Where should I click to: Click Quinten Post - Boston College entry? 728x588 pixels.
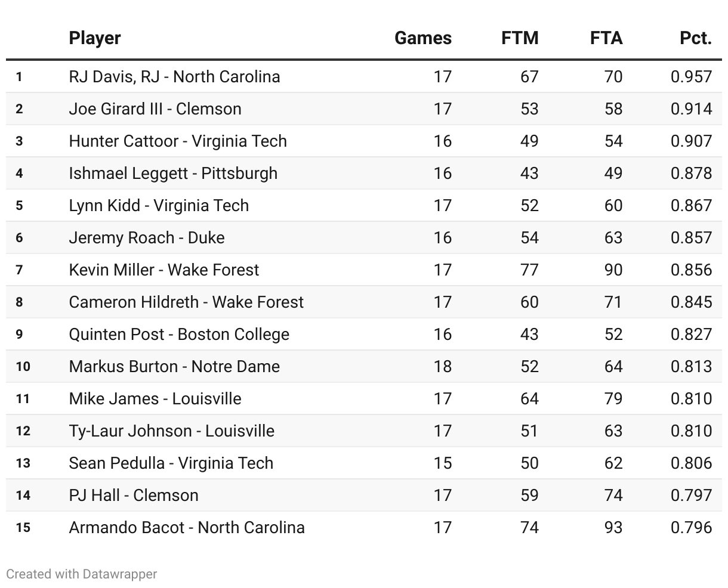coord(179,335)
